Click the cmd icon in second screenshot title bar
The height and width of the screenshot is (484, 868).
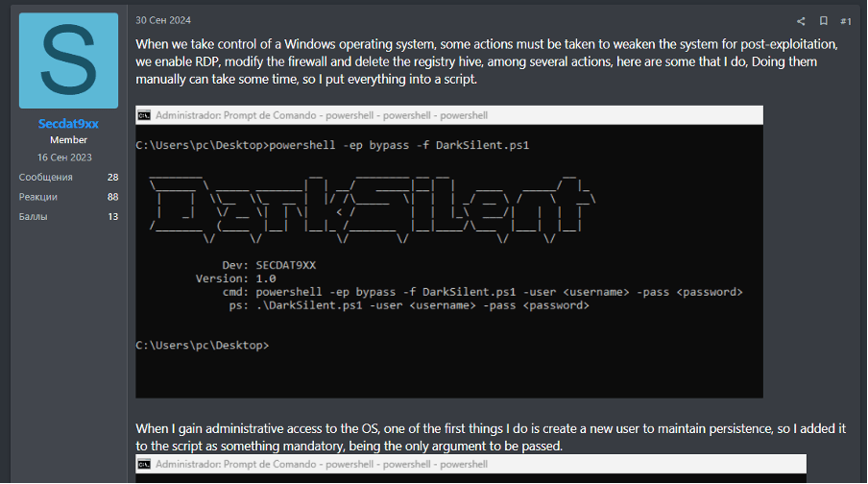tap(144, 466)
